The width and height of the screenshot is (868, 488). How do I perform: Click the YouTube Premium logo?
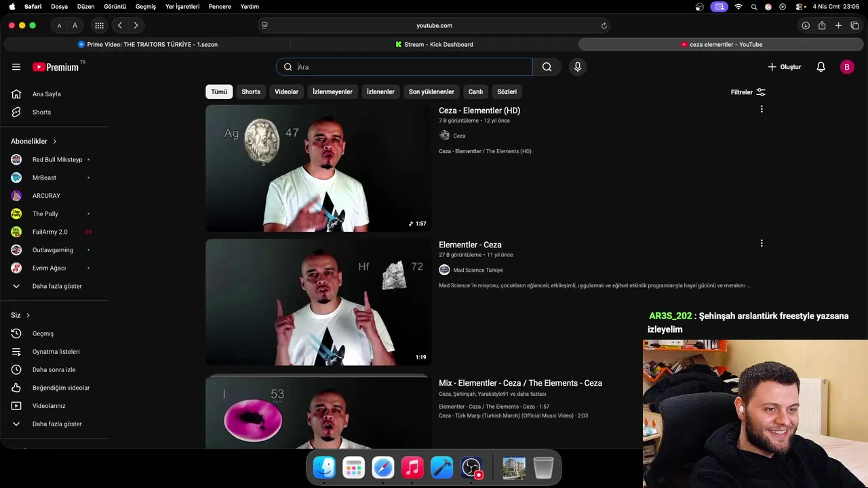coord(56,67)
